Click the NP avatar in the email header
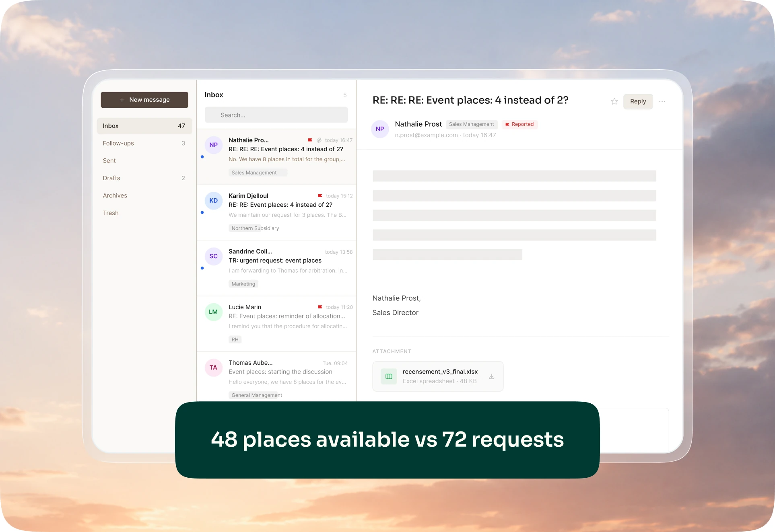This screenshot has width=775, height=532. [x=380, y=129]
